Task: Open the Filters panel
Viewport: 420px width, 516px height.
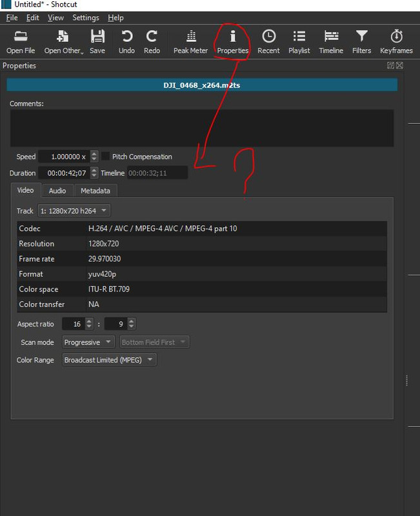Action: [361, 42]
